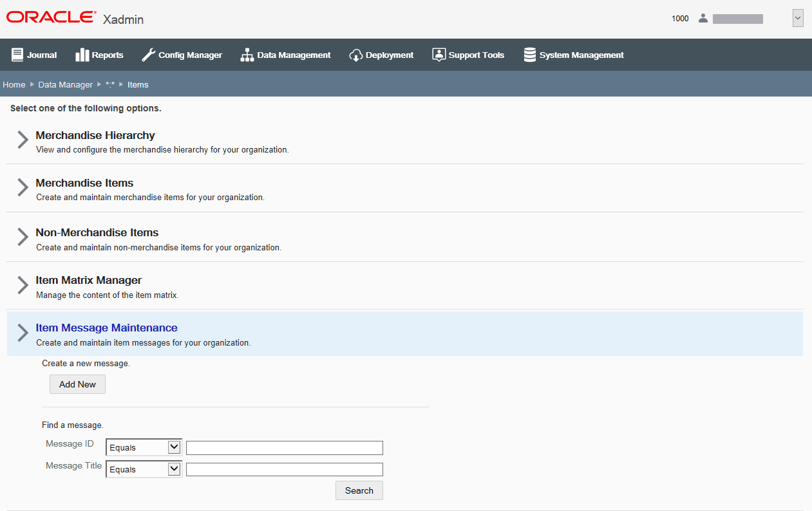812x511 pixels.
Task: Open Merchandise Items heading
Action: click(84, 183)
